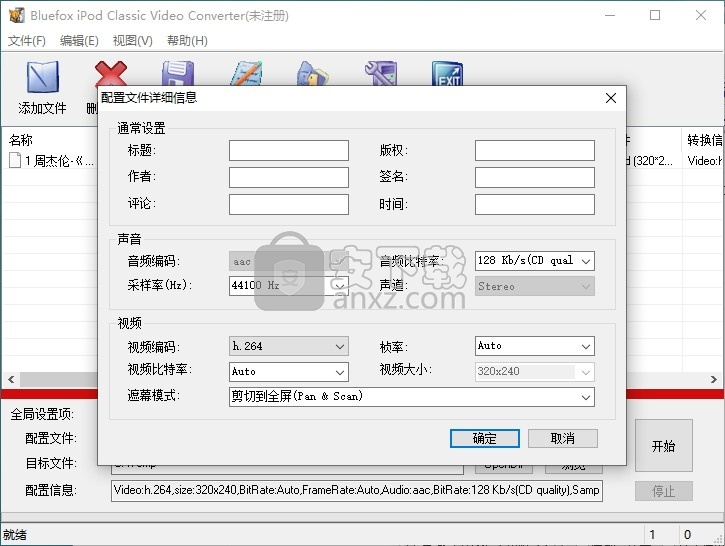Click the wrench settings toolbar icon
This screenshot has height=546, width=725.
point(381,74)
